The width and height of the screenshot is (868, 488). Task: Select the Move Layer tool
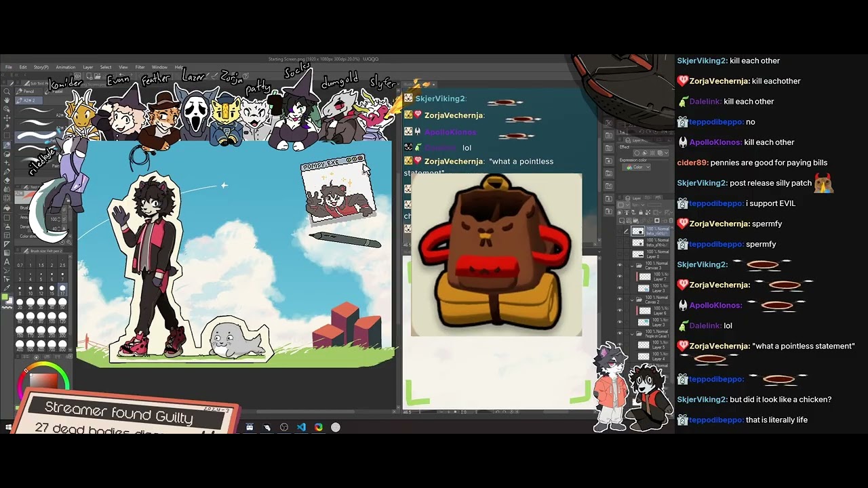coord(7,118)
